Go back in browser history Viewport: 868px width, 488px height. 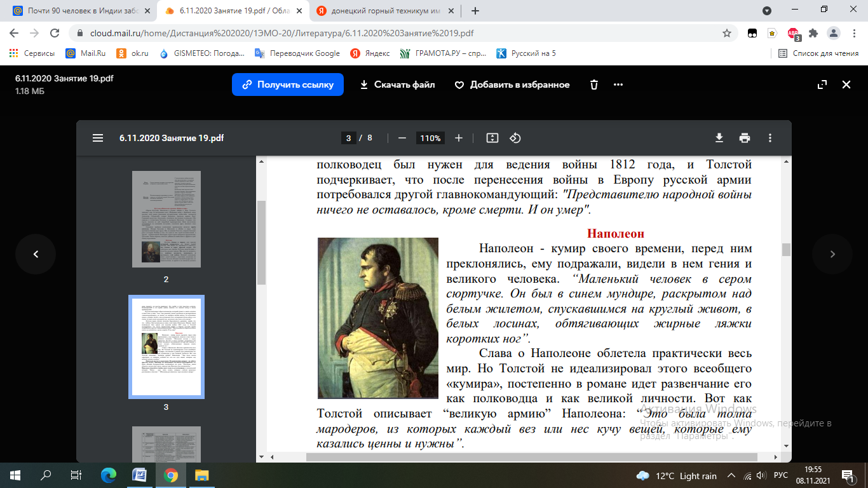click(x=14, y=33)
